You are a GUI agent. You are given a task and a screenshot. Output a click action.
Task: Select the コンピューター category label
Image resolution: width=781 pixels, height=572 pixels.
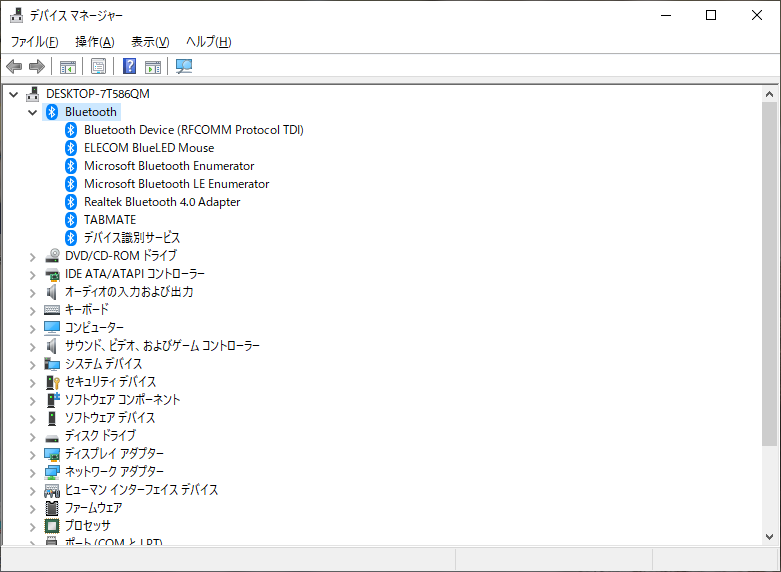point(94,328)
